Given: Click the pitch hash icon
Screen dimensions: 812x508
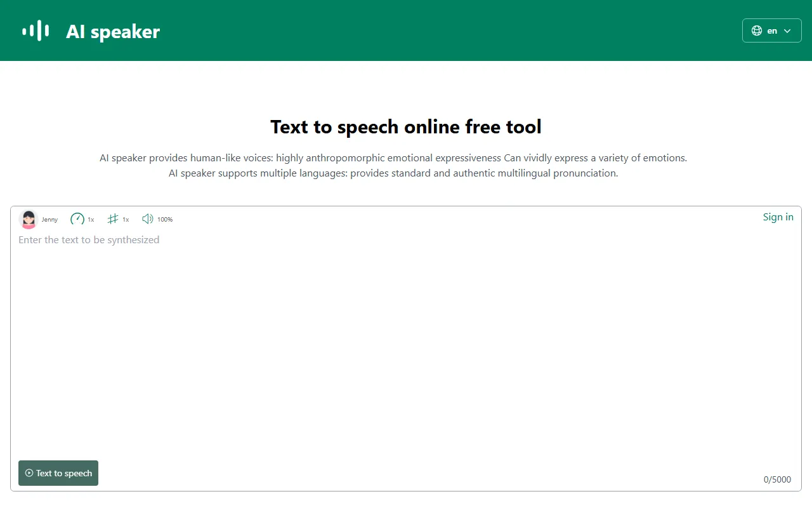Looking at the screenshot, I should pos(113,219).
